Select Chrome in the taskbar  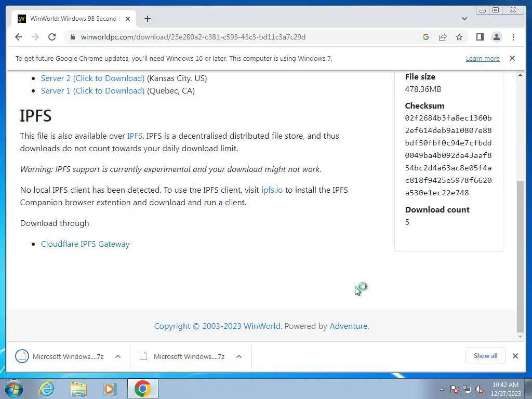point(142,389)
